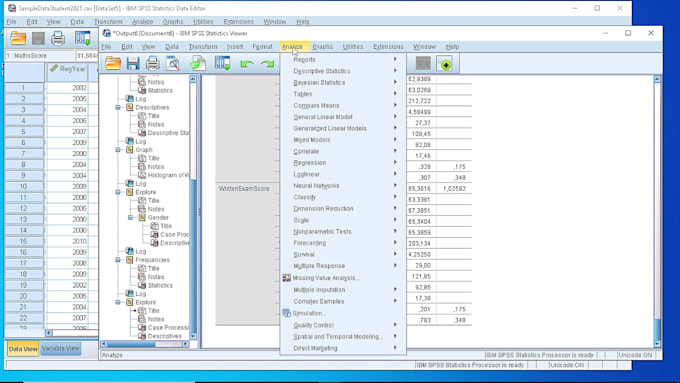Image resolution: width=680 pixels, height=383 pixels.
Task: Click Recall dialog icon in Viewer toolbar
Action: tap(222, 64)
